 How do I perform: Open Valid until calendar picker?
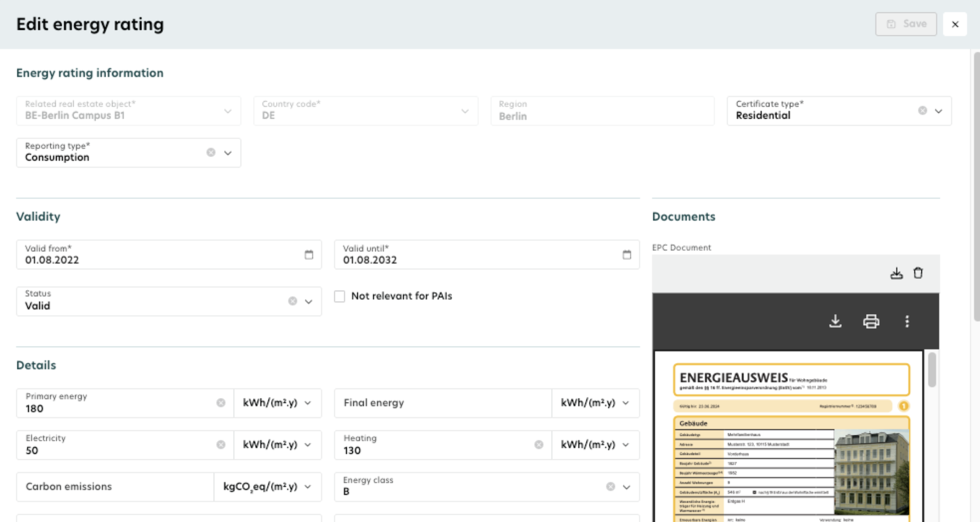627,255
